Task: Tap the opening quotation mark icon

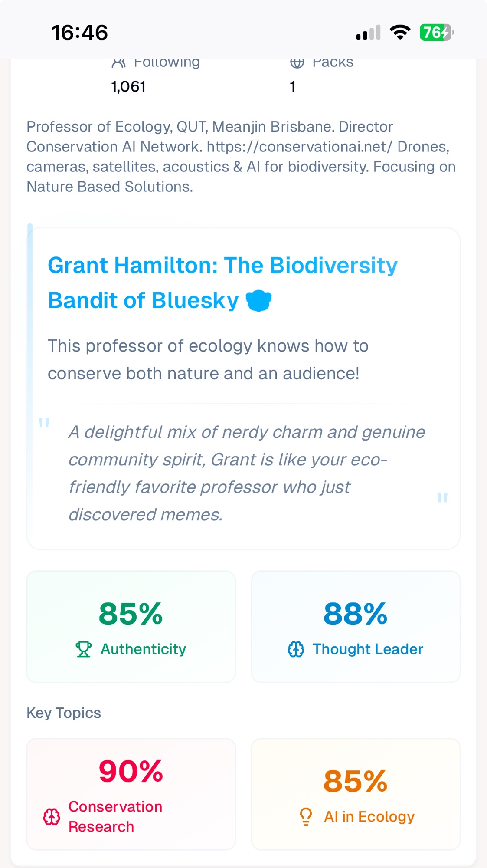Action: click(44, 422)
